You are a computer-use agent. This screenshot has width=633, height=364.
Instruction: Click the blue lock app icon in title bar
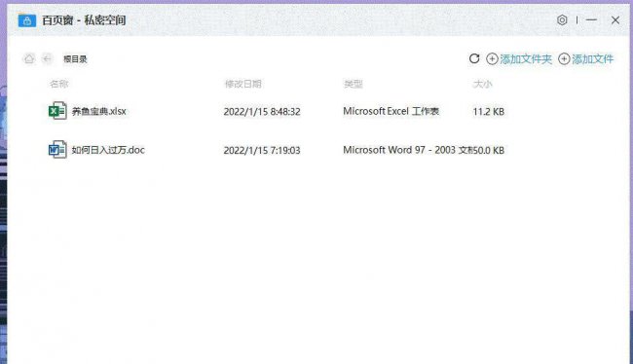27,20
